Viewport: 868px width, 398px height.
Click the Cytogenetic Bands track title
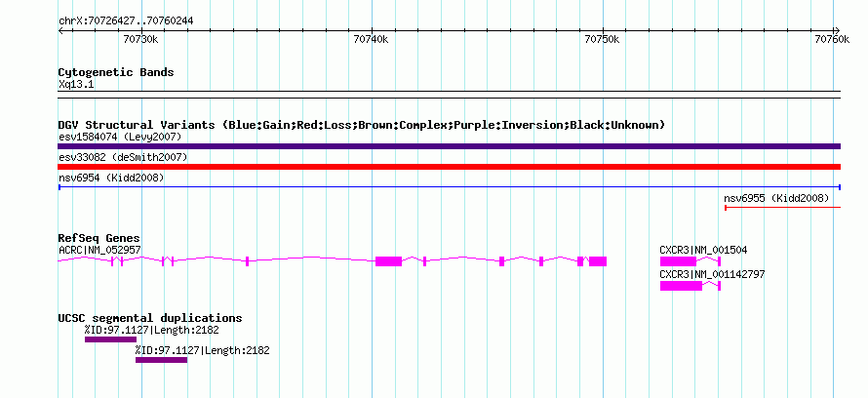tap(116, 72)
